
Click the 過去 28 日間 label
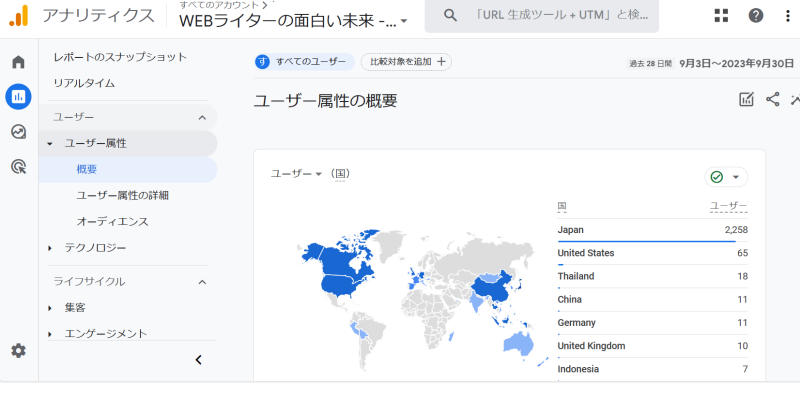[651, 64]
